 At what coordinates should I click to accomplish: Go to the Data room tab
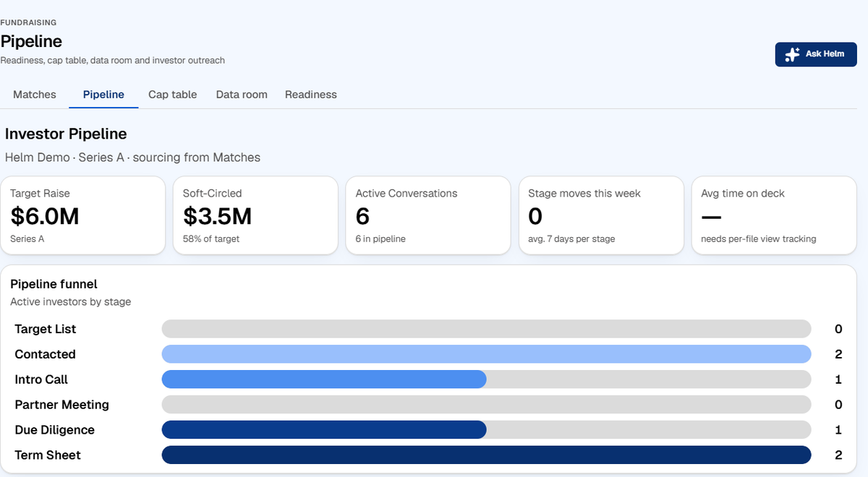[x=242, y=95]
